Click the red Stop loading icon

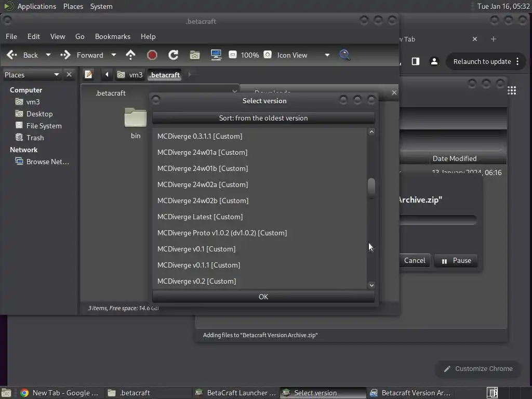point(152,55)
